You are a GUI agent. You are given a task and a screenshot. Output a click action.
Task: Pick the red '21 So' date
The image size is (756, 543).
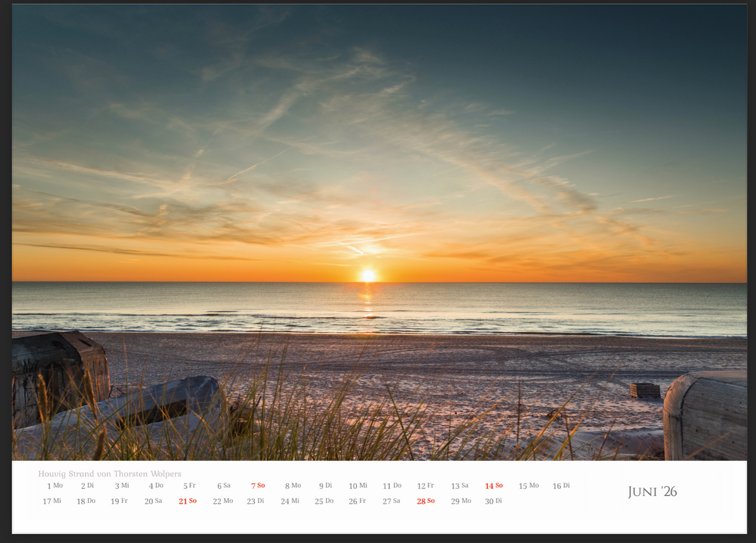point(187,501)
